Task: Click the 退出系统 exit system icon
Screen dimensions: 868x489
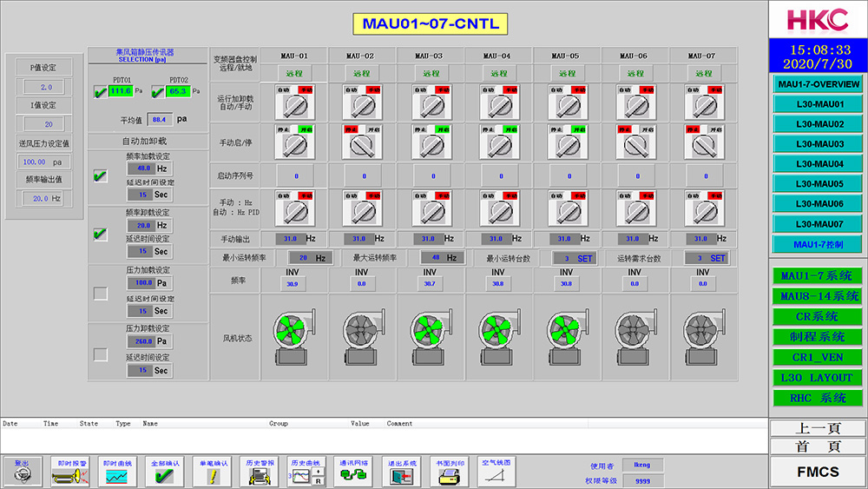Action: (x=402, y=472)
